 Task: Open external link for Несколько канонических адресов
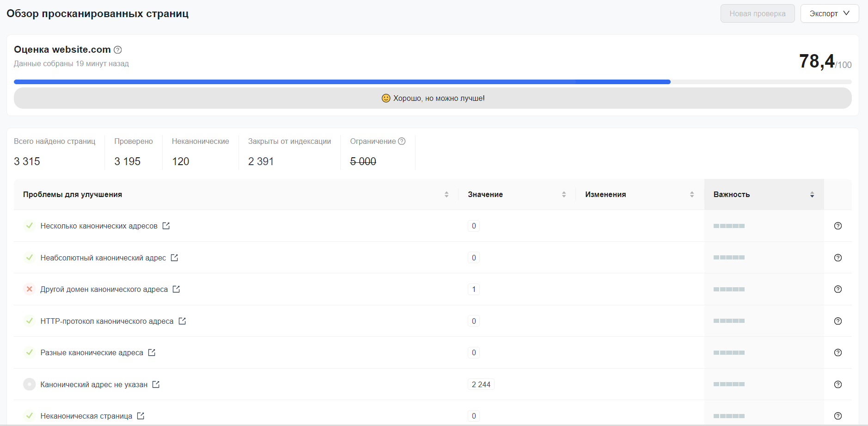click(x=166, y=226)
